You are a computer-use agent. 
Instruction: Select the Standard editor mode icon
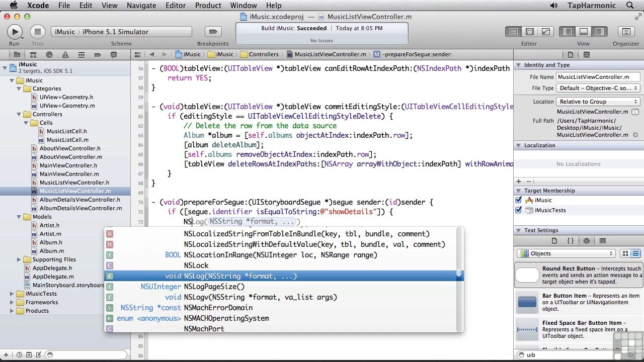tap(513, 32)
